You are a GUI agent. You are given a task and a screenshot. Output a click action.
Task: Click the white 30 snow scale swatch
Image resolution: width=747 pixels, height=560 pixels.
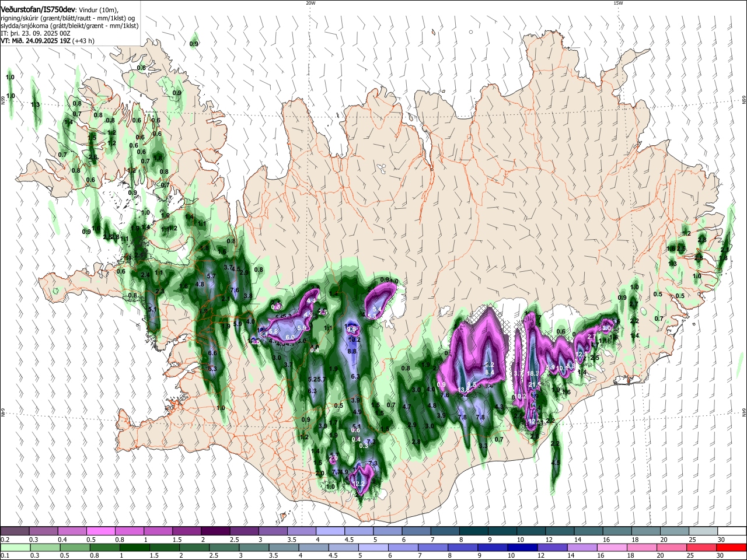731,531
